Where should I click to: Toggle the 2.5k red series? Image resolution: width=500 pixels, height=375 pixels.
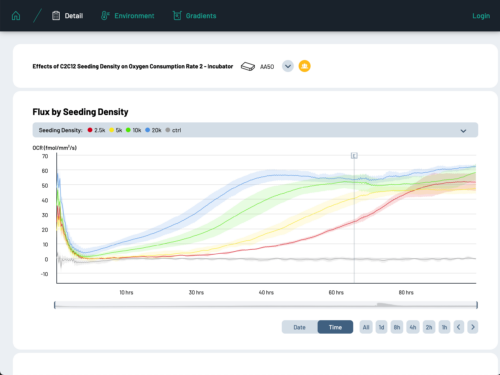point(96,130)
